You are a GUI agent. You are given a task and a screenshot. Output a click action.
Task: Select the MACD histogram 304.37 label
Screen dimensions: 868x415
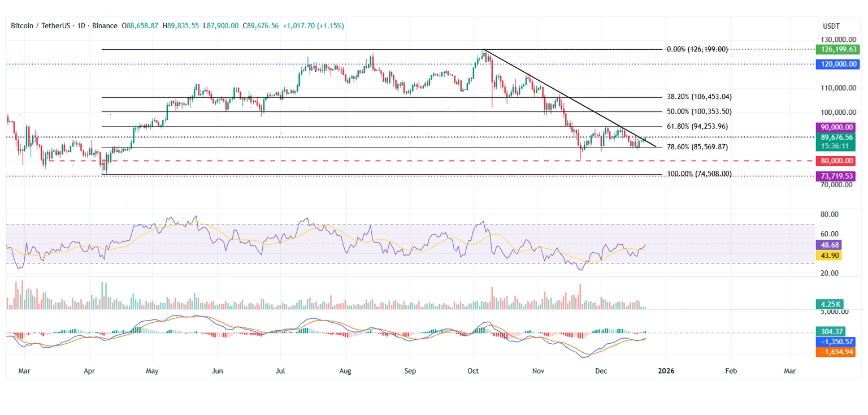(x=834, y=332)
